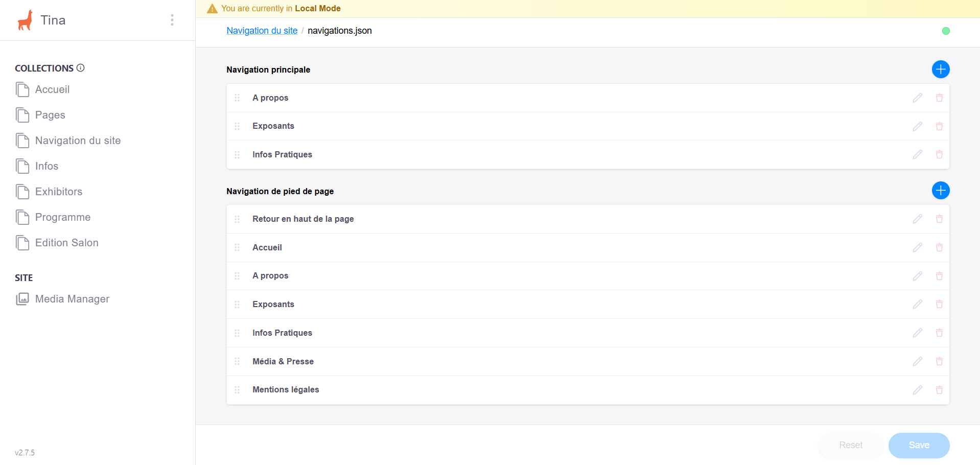Open the Exhibitors collection

coord(58,192)
